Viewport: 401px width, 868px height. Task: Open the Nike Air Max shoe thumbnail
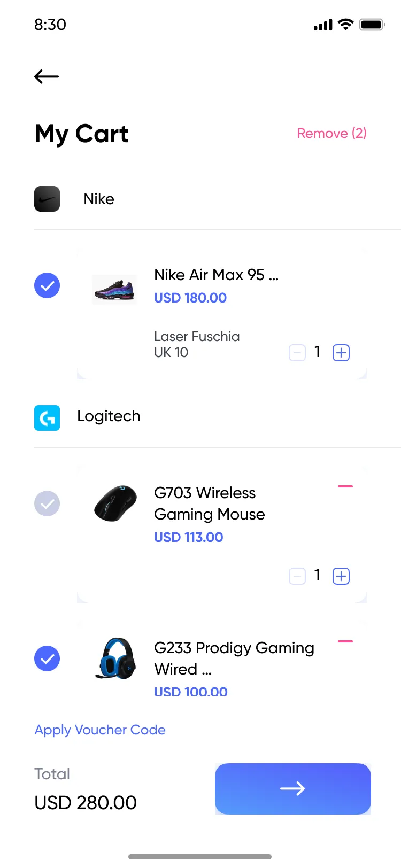point(114,289)
